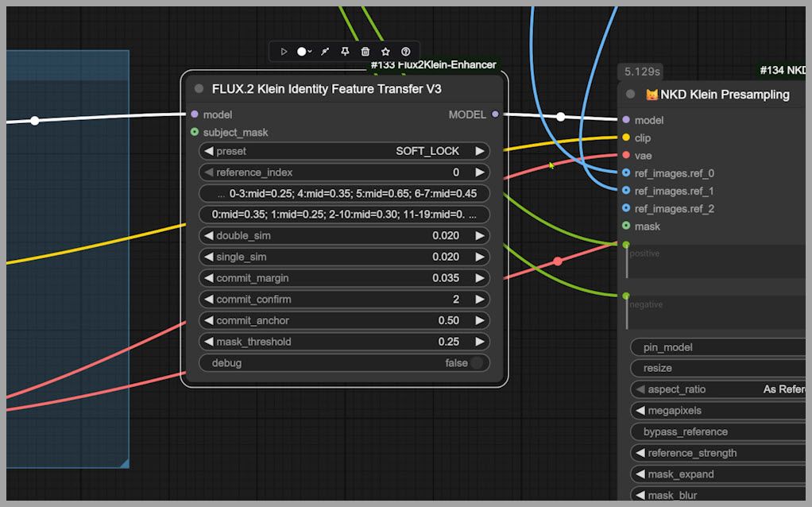812x507 pixels.
Task: Click the positive prompt text box
Action: tap(717, 262)
